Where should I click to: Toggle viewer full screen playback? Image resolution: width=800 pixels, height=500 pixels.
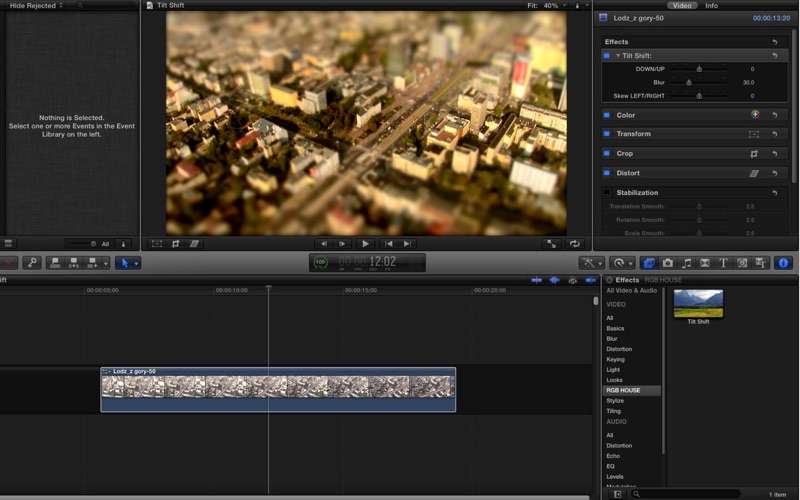pos(551,243)
